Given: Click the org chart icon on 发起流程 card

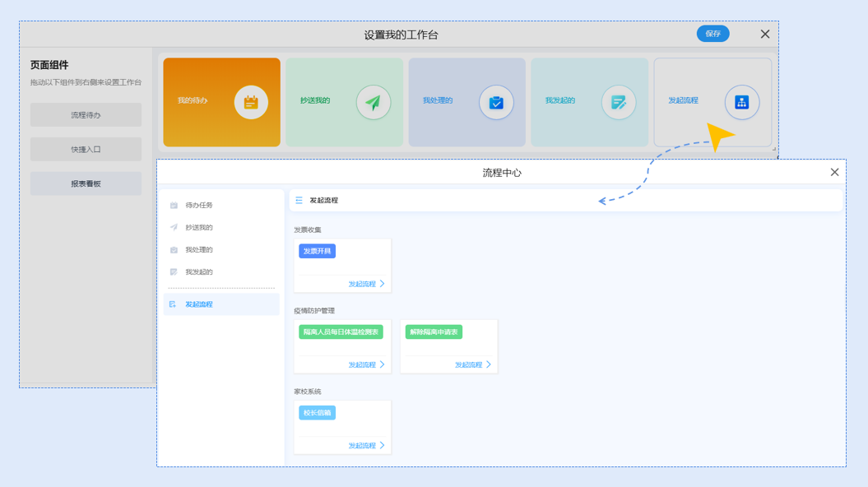Looking at the screenshot, I should coord(741,103).
